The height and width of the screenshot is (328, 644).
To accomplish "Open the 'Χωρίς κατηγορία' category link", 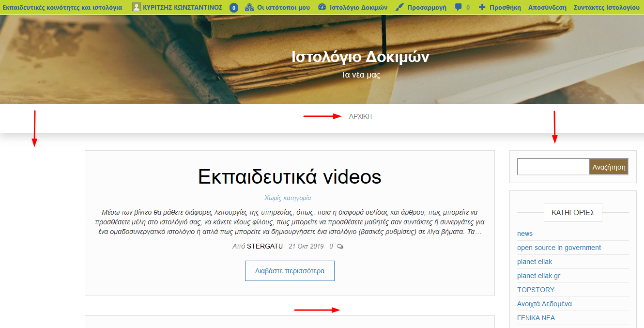I will pos(288,198).
